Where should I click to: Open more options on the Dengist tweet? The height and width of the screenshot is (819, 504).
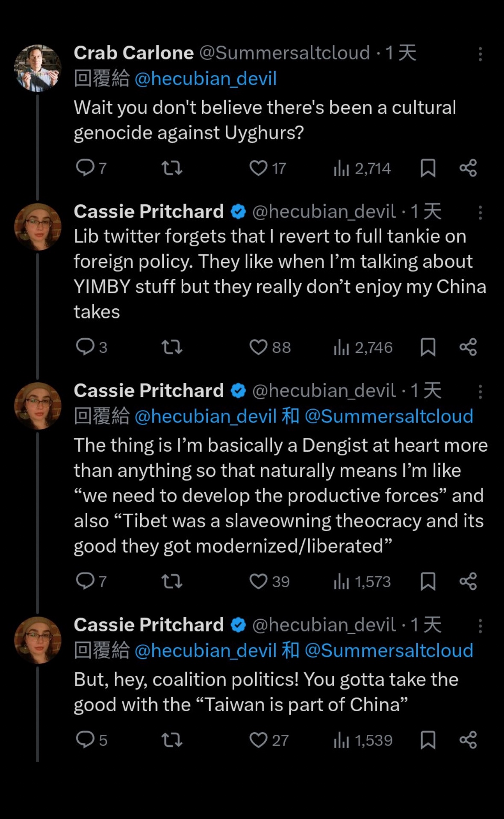(480, 391)
